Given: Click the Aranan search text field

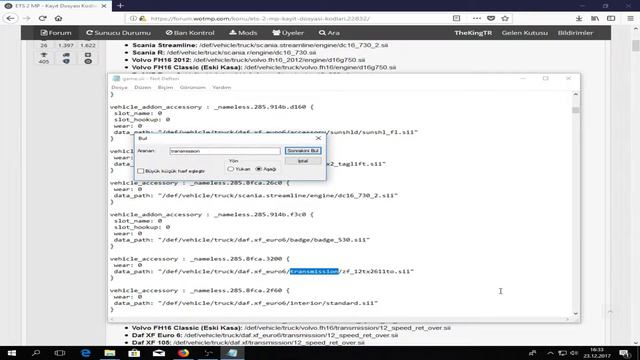Looking at the screenshot, I should [225, 151].
